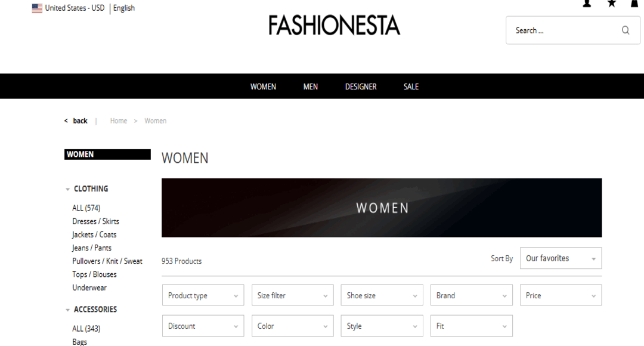View favorites via the star icon
Image resolution: width=644 pixels, height=346 pixels.
[611, 3]
